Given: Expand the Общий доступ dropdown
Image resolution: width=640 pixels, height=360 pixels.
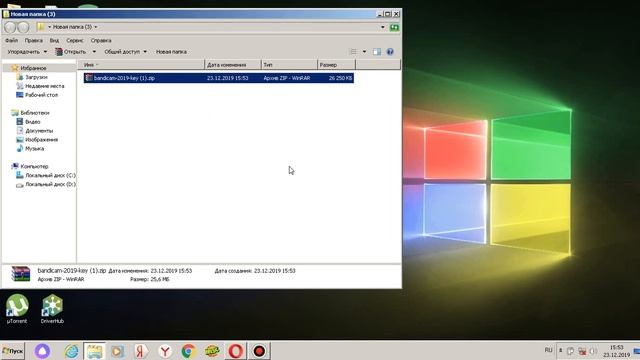Looking at the screenshot, I should 125,52.
